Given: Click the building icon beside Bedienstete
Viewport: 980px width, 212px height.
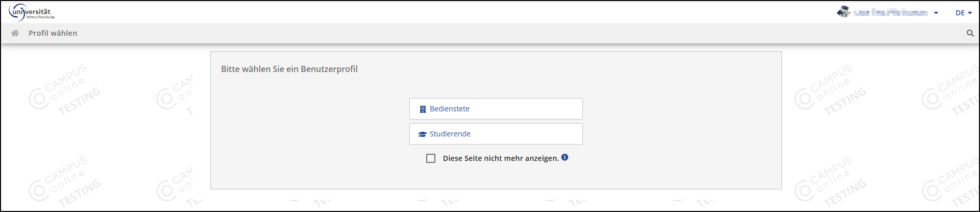Looking at the screenshot, I should click(x=423, y=109).
